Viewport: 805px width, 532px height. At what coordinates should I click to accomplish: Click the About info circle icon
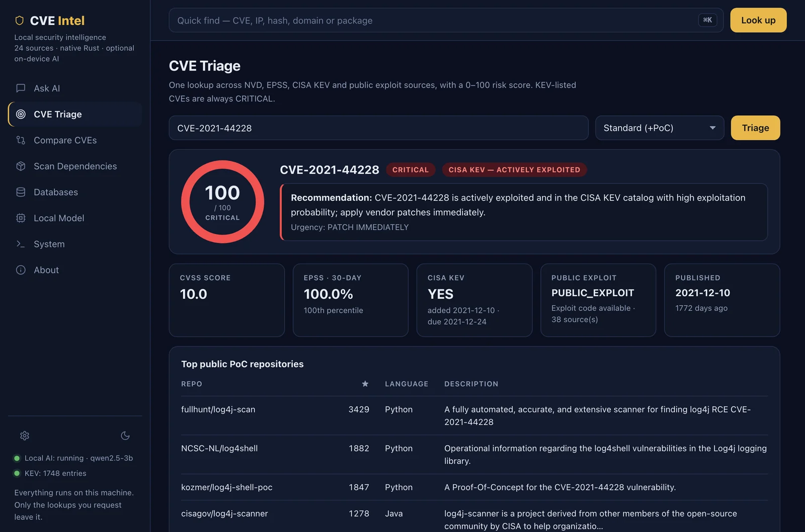click(x=21, y=270)
